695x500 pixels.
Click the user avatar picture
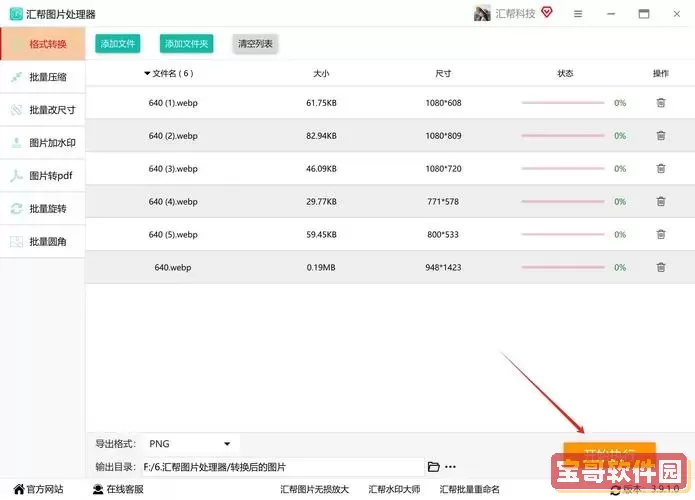tap(482, 14)
